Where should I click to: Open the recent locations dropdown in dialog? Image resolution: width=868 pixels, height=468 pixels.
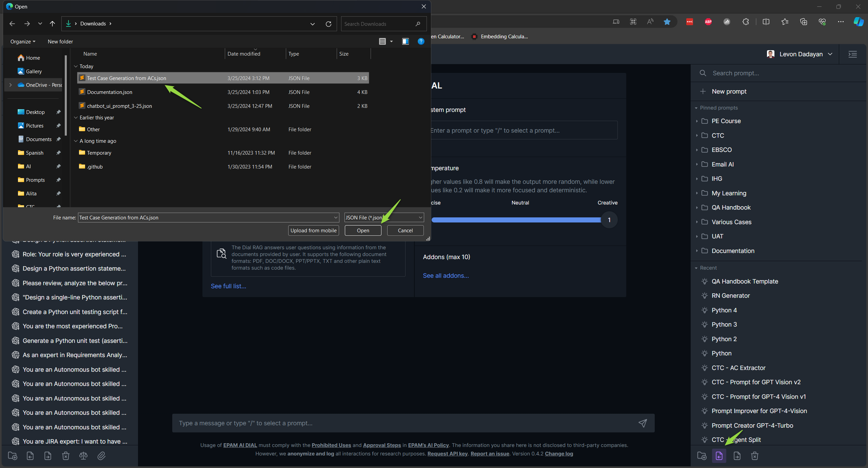point(40,24)
